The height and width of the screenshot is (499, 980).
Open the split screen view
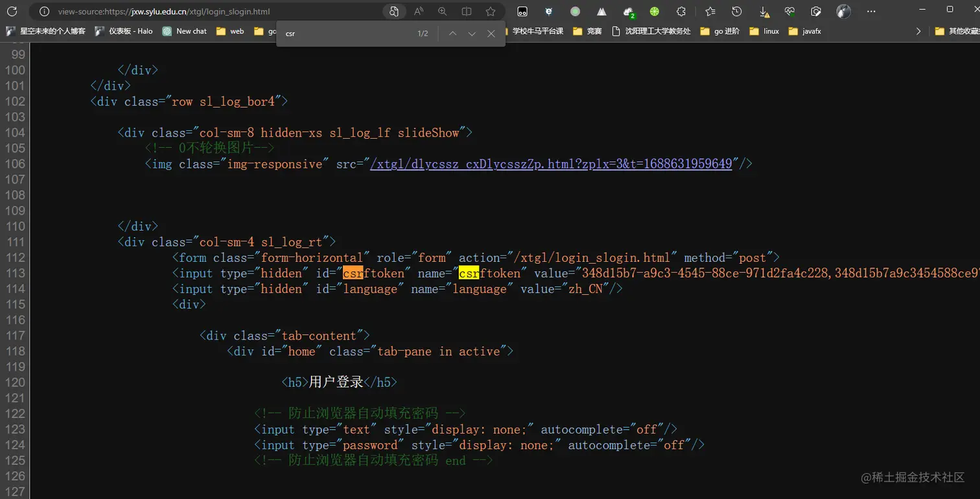point(466,11)
